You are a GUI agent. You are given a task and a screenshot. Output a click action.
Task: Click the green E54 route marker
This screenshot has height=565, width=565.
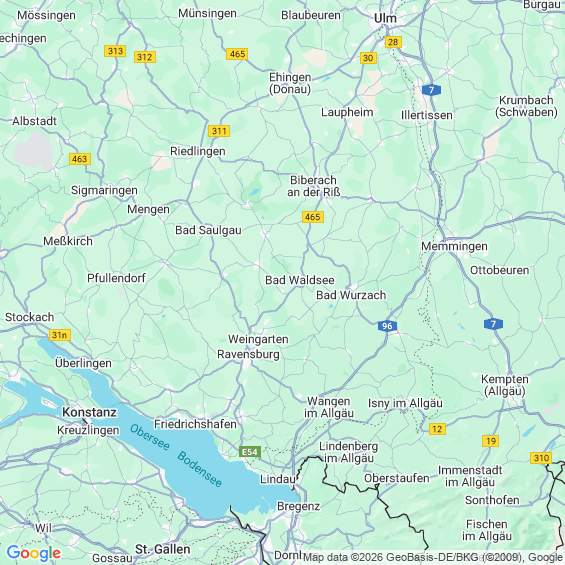[x=250, y=452]
